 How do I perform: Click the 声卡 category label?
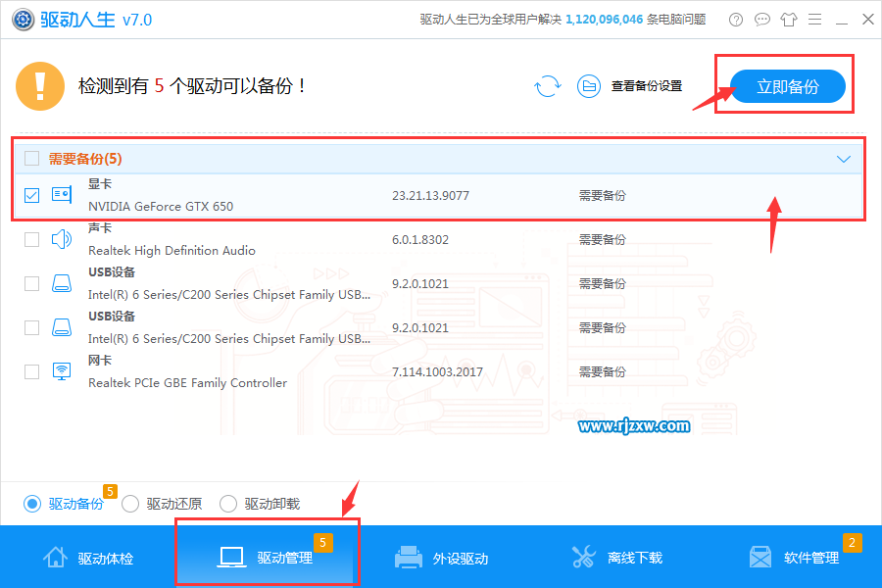(100, 228)
